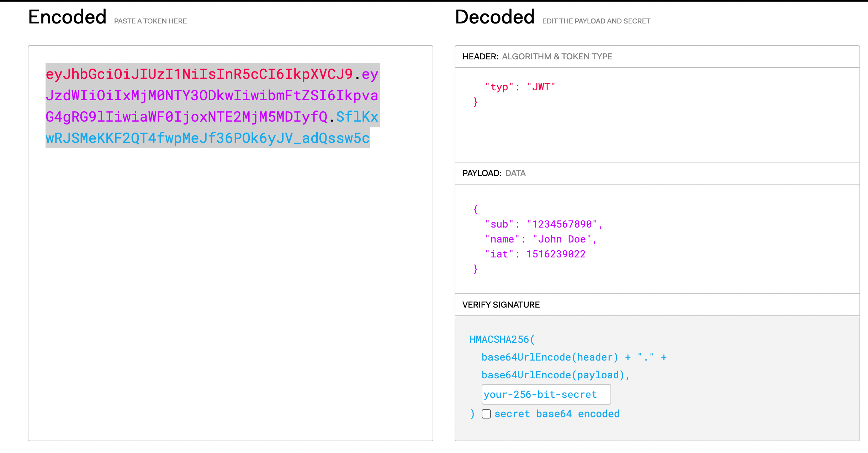Click the HEADER: ALGORITHM & TOKEN TYPE label
Viewport: 868px width, 453px height.
click(x=537, y=57)
